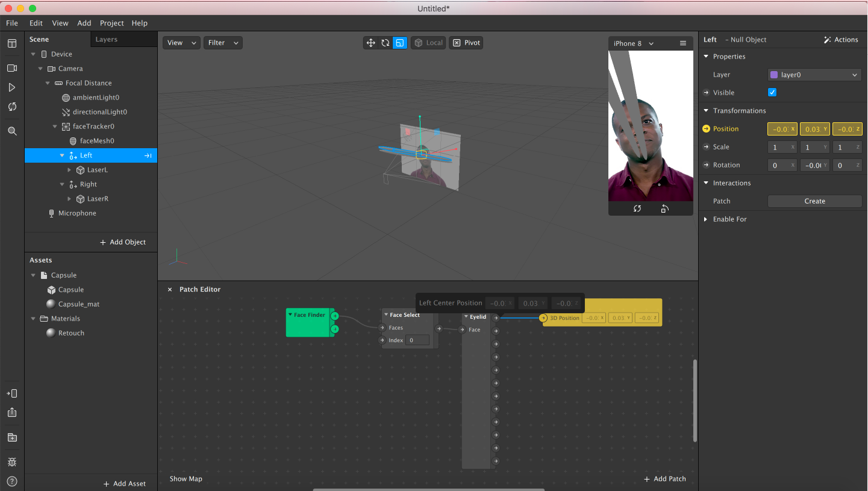The image size is (868, 491).
Task: Click the Patch Editor vertical scrollbar
Action: point(695,401)
